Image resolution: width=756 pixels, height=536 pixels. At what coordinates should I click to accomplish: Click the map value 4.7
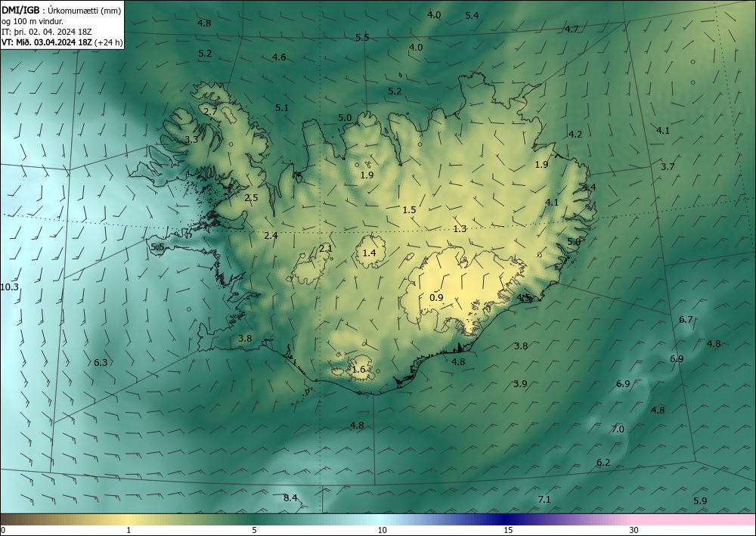(x=572, y=29)
